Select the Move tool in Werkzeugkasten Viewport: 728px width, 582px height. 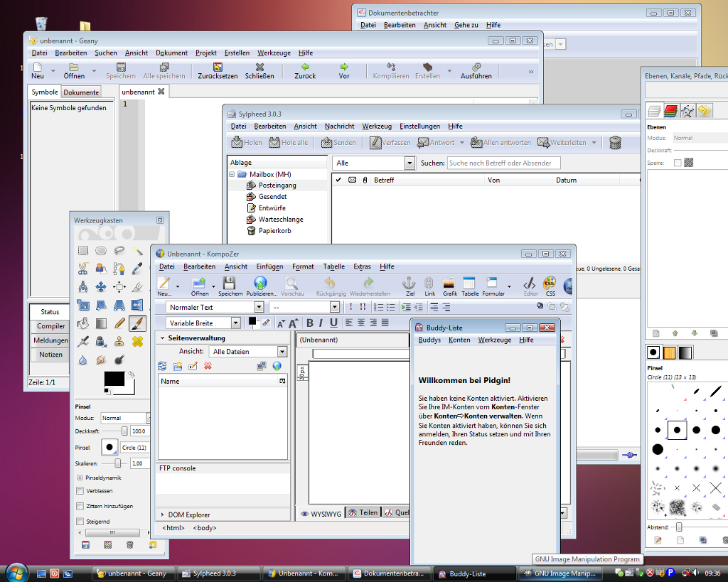click(x=101, y=287)
